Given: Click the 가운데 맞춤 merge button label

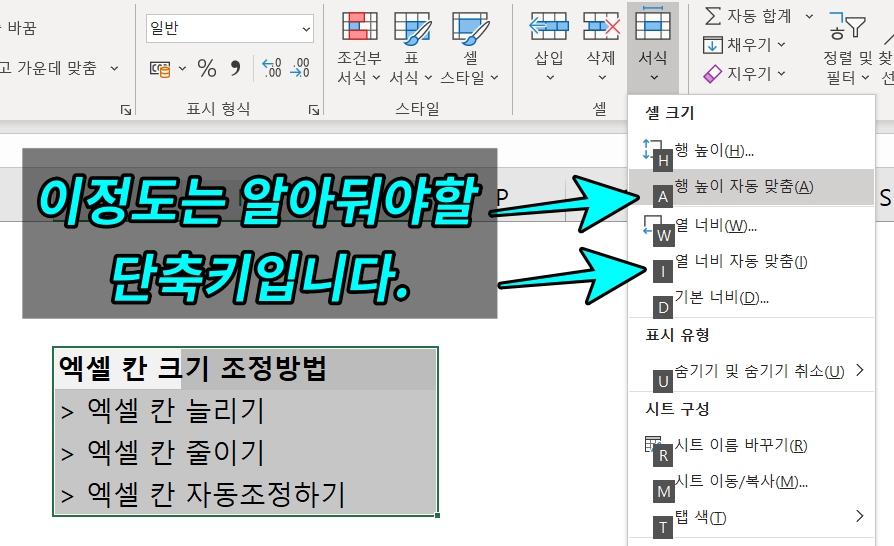Looking at the screenshot, I should tap(56, 68).
